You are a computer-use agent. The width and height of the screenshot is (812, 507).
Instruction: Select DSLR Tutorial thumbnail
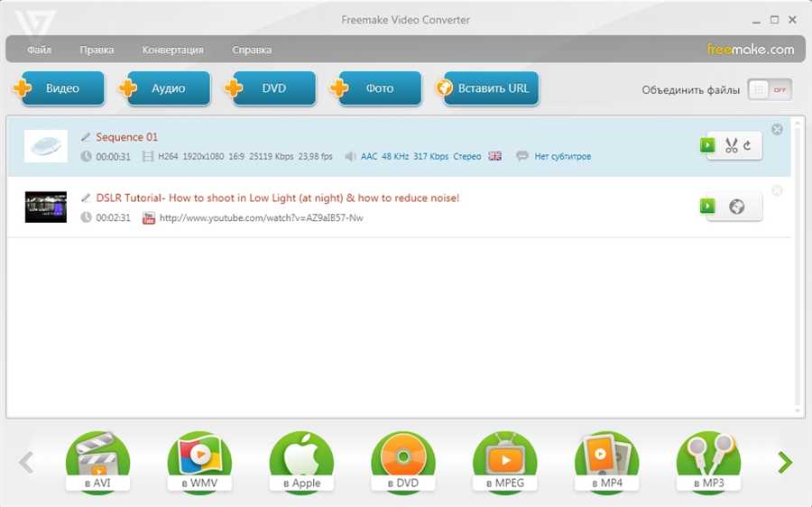[x=46, y=207]
